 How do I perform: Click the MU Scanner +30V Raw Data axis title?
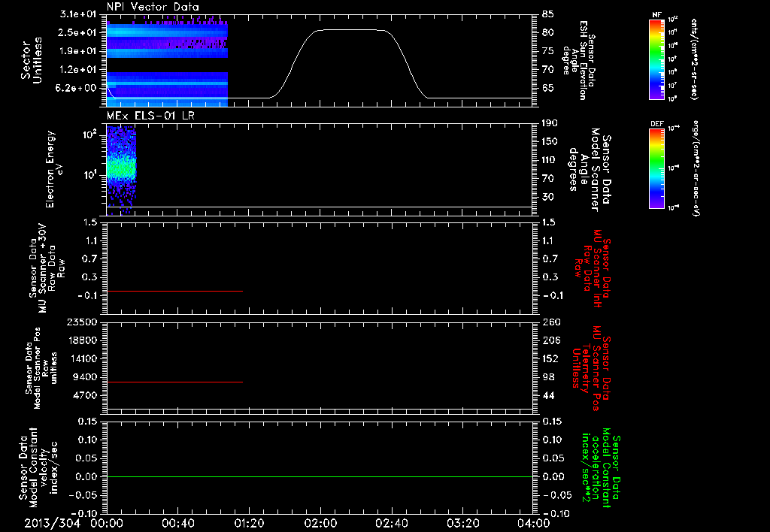[x=47, y=268]
